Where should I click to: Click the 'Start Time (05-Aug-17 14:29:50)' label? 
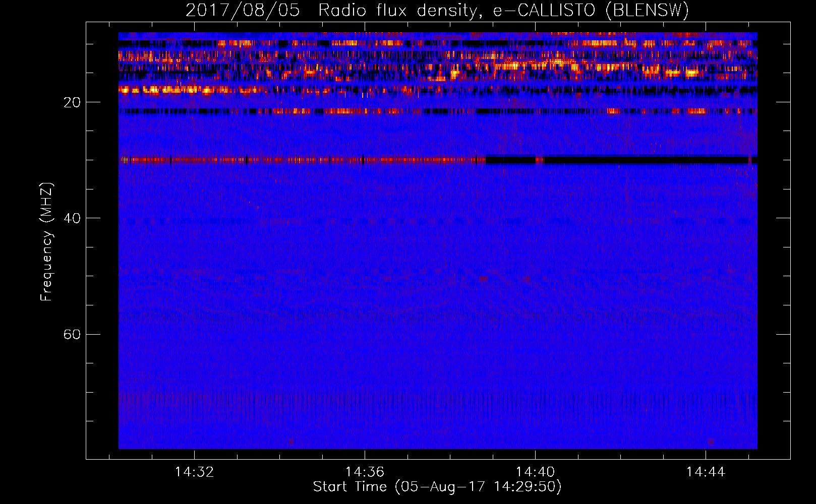437,487
